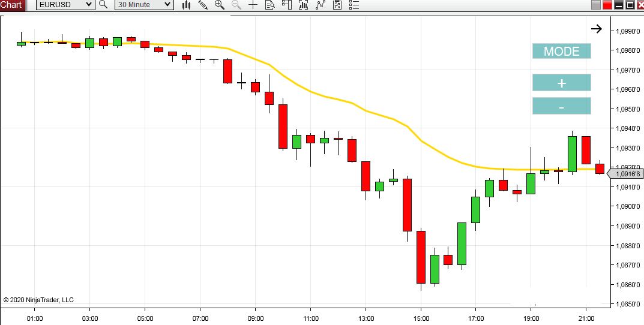
Task: Click the teal minus button
Action: [x=561, y=106]
